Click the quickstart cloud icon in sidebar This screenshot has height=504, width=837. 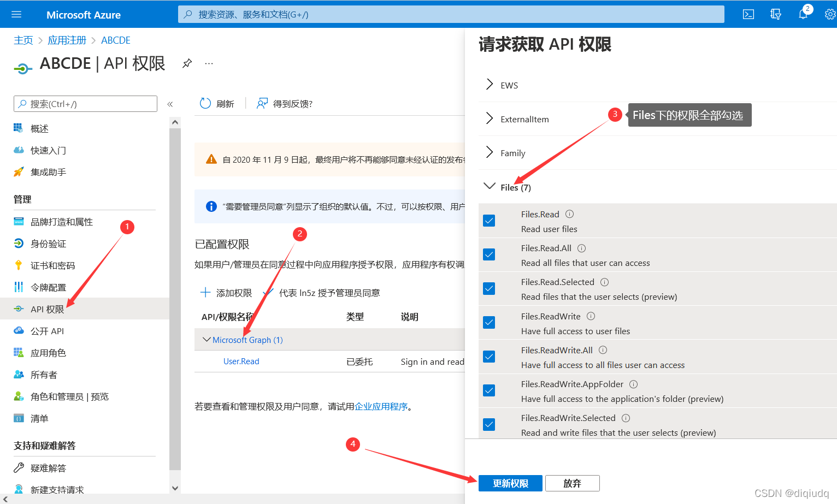point(19,150)
